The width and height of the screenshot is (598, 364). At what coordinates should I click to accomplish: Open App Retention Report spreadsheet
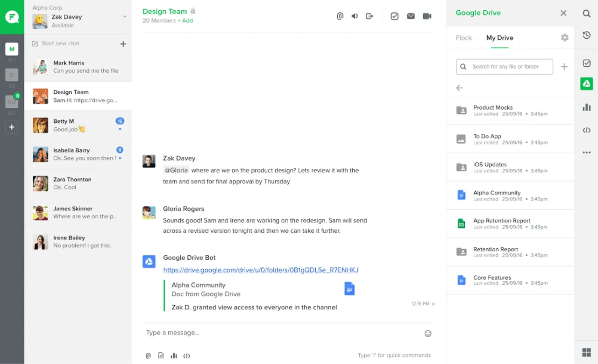click(510, 224)
